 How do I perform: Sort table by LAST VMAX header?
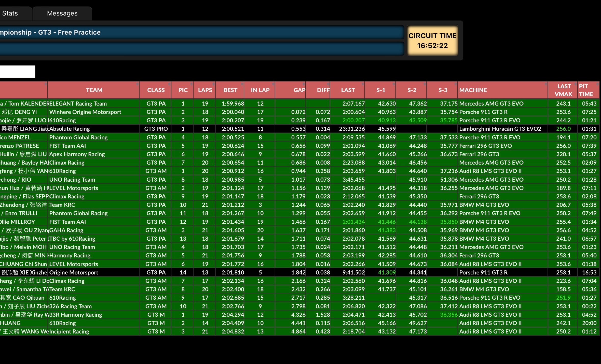pos(563,90)
